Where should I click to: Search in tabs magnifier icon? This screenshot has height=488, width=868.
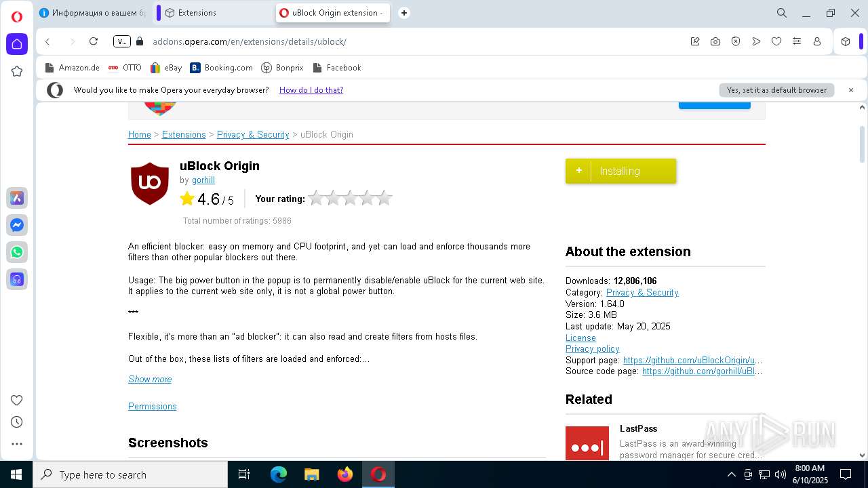(782, 13)
